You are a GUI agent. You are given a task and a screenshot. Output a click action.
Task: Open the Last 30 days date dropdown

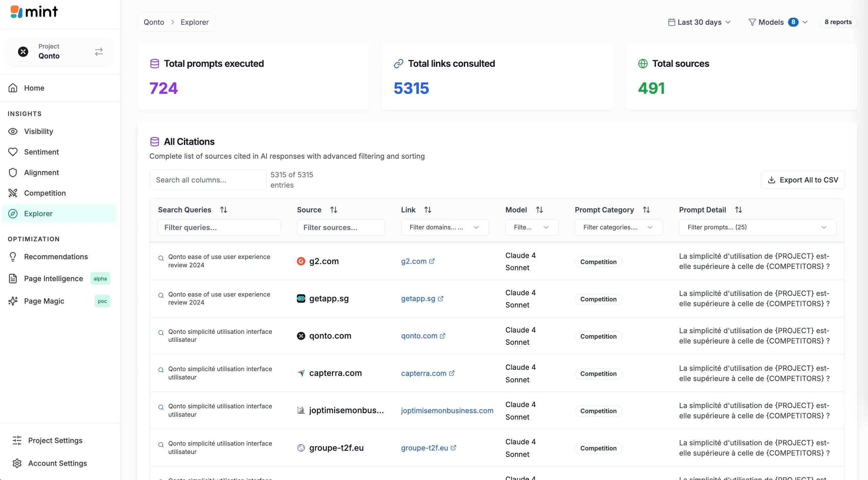699,22
